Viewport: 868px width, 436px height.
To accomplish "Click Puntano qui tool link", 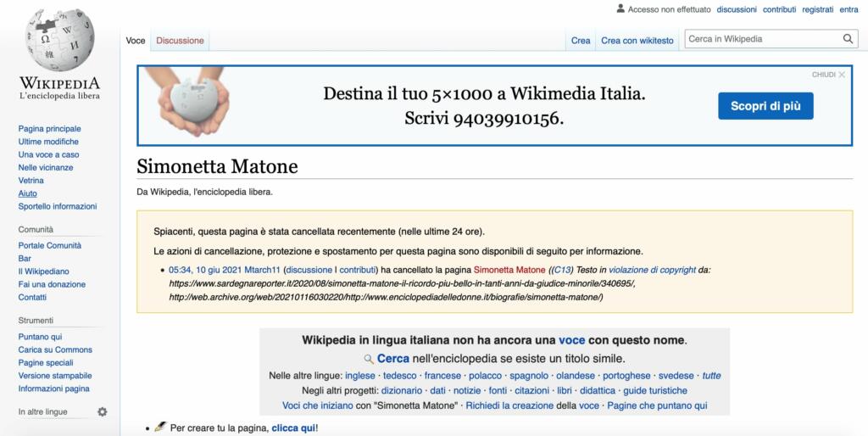I will (x=40, y=337).
